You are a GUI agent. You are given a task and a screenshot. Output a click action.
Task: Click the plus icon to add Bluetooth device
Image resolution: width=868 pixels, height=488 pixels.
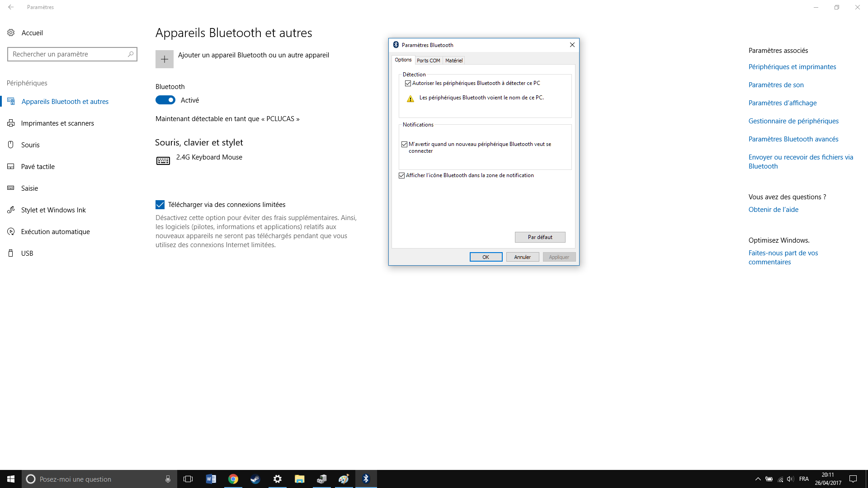165,59
